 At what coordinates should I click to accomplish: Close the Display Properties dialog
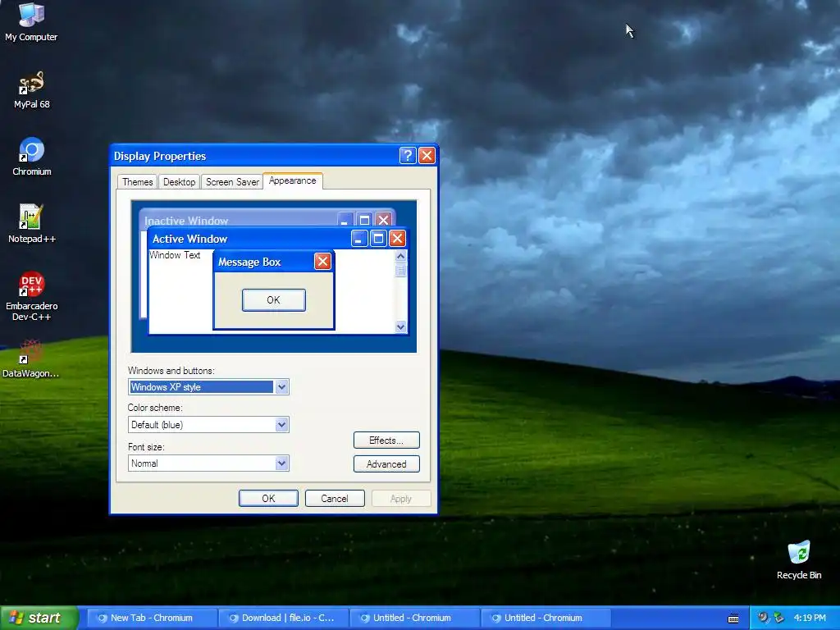(x=427, y=155)
